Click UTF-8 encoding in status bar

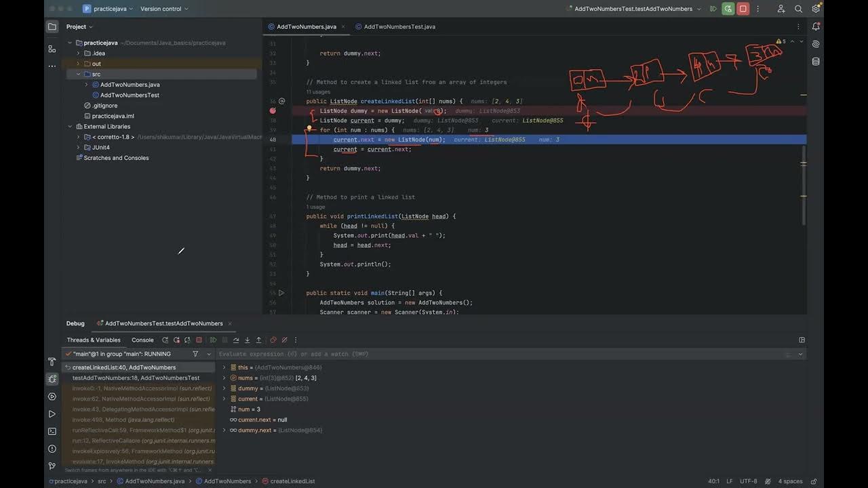pos(749,481)
